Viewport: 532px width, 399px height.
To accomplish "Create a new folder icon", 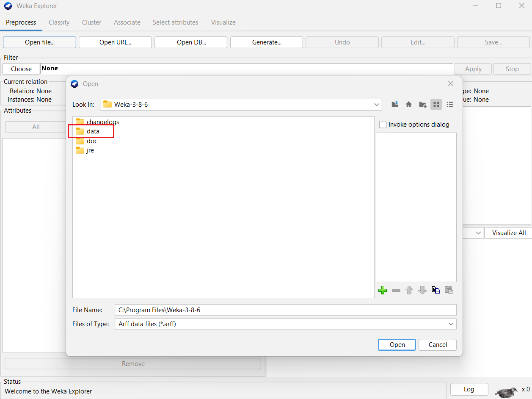I will coord(422,104).
